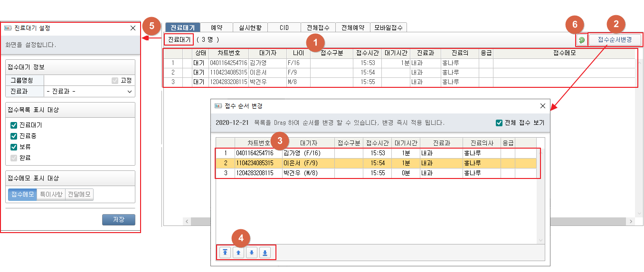Open the 진료과 dropdown
This screenshot has height=272, width=644.
89,91
